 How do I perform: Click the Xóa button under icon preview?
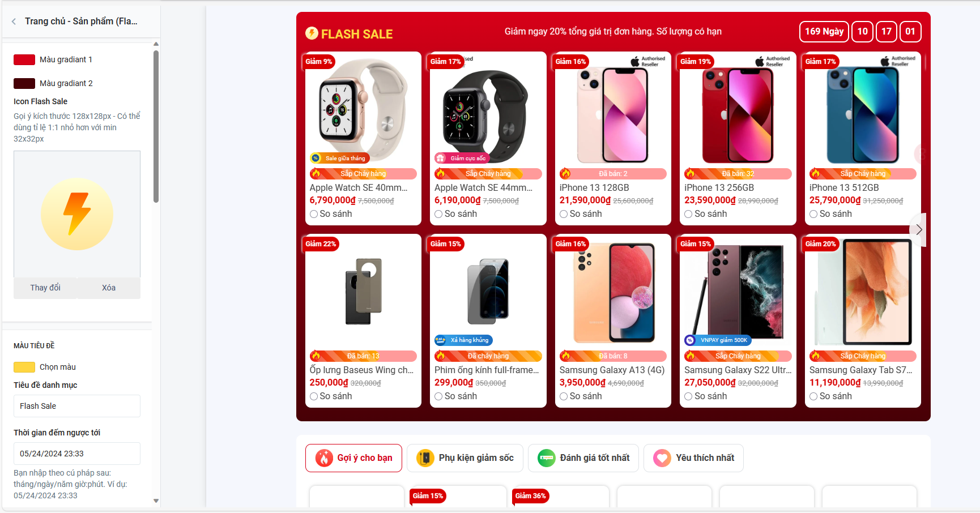click(109, 288)
